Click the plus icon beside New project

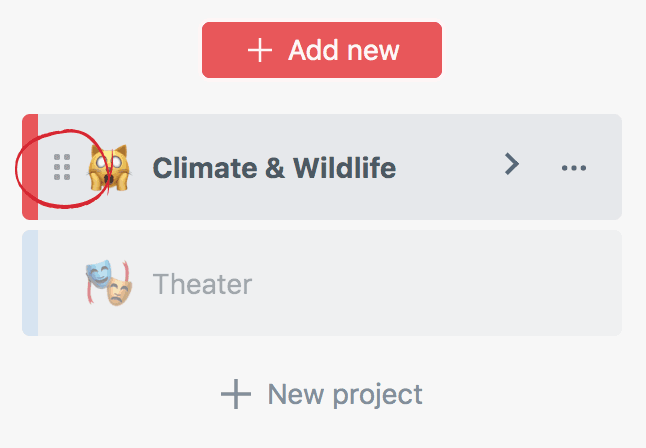pos(236,394)
